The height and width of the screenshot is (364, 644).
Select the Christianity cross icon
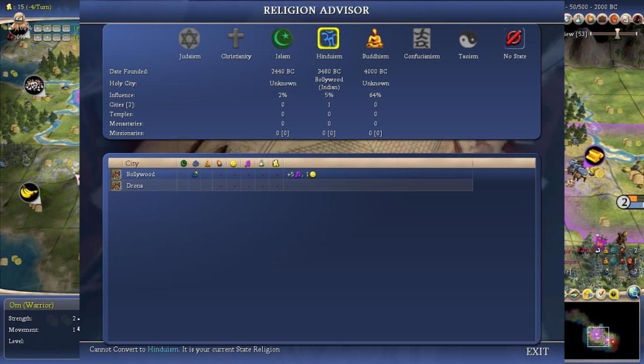236,38
